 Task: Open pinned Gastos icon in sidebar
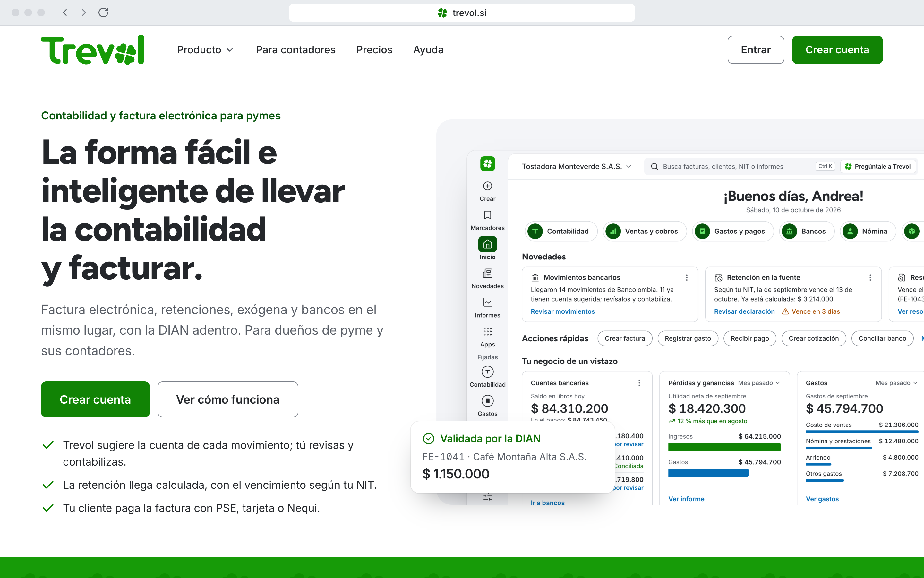click(487, 401)
